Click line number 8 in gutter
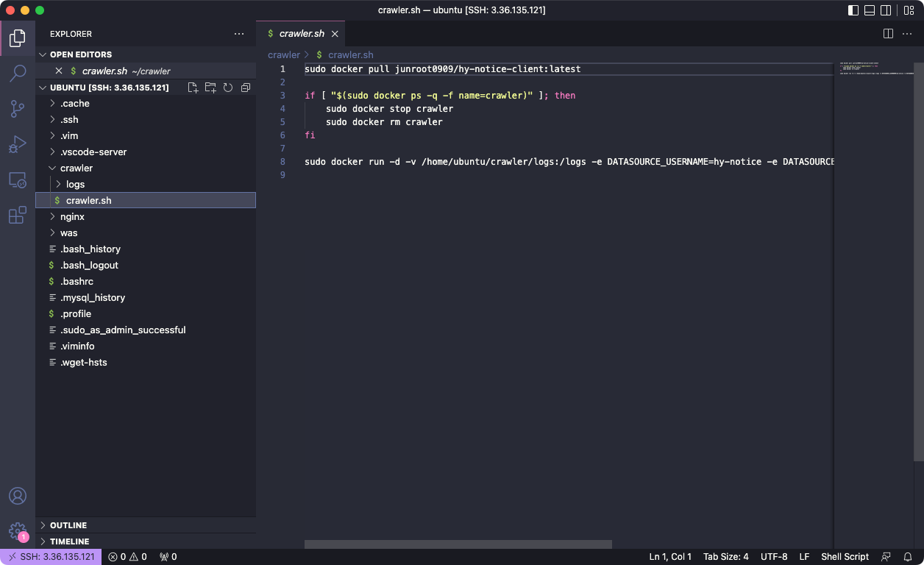This screenshot has height=565, width=924. point(282,162)
